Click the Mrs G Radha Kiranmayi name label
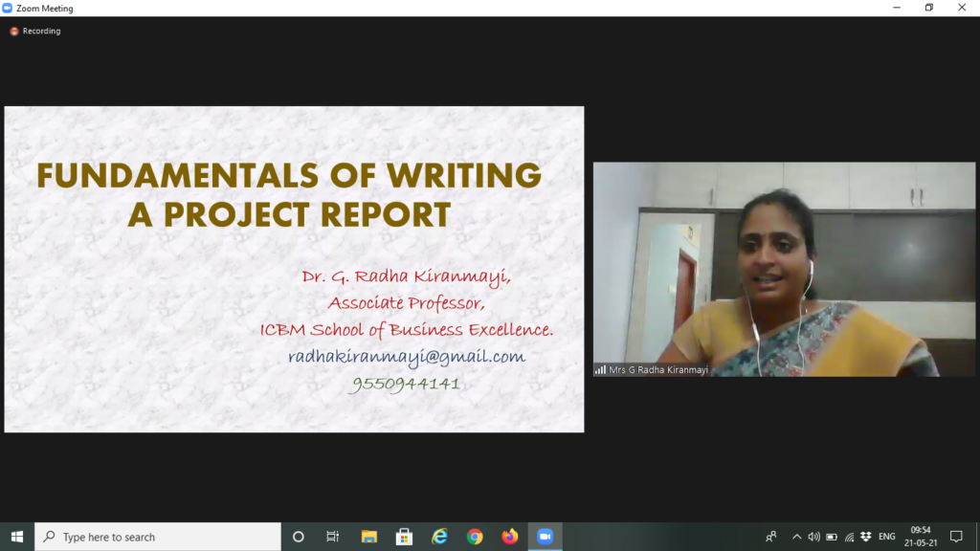 658,370
